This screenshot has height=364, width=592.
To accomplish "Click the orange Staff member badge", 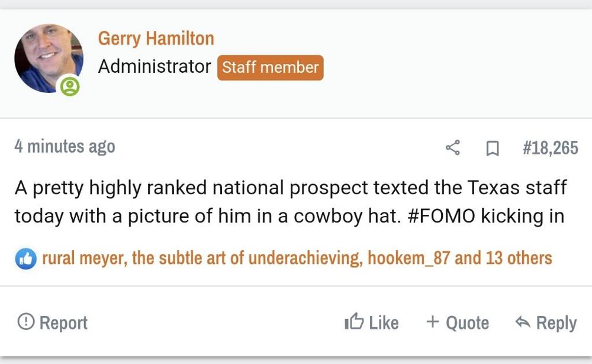I will pos(271,67).
